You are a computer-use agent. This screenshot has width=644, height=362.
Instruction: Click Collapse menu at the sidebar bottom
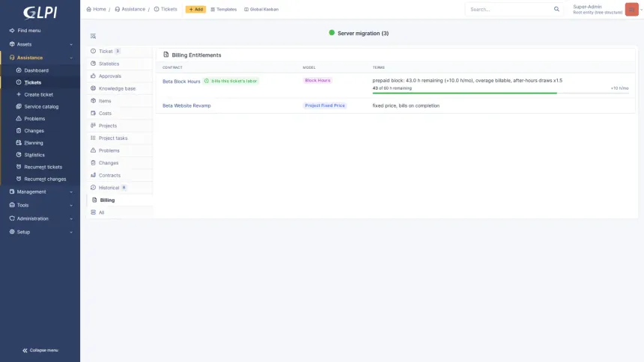[40, 350]
